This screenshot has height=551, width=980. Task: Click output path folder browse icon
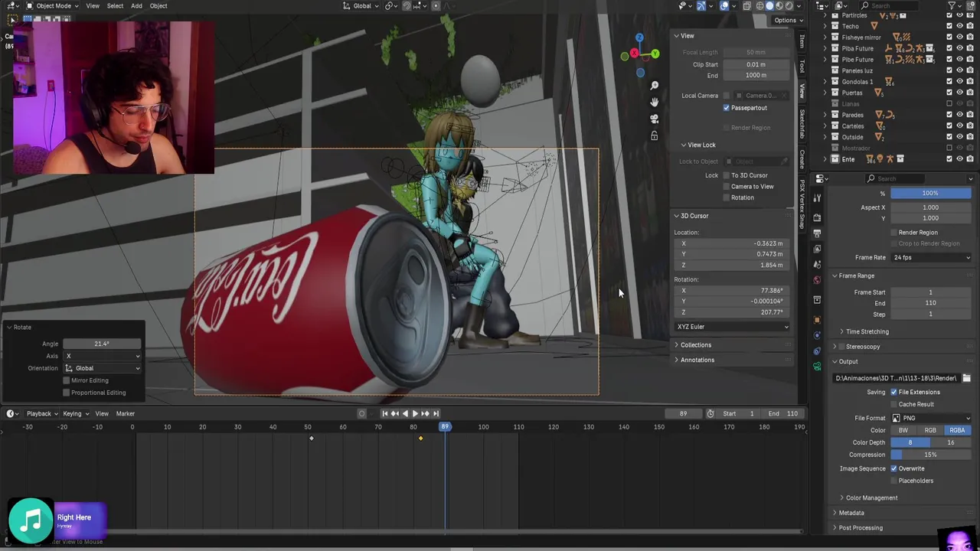966,378
